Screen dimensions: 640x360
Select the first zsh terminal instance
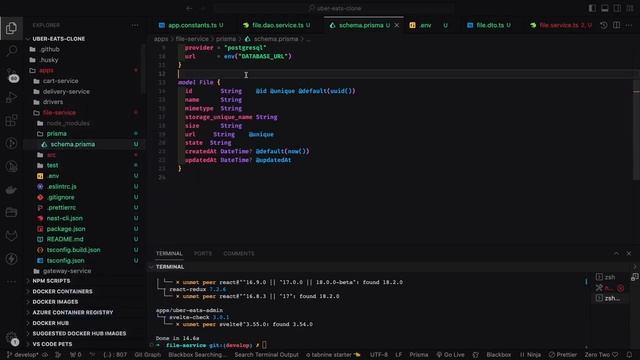[x=609, y=277]
